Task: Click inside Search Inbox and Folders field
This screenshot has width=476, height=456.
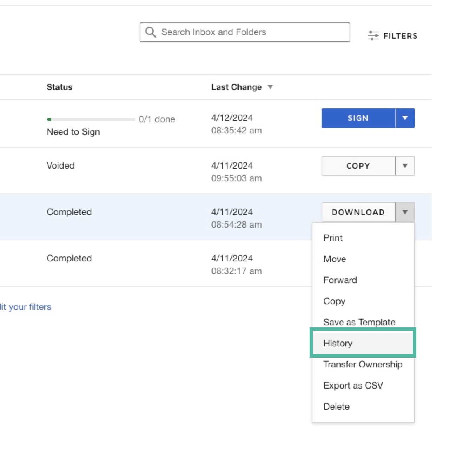Action: 246,32
